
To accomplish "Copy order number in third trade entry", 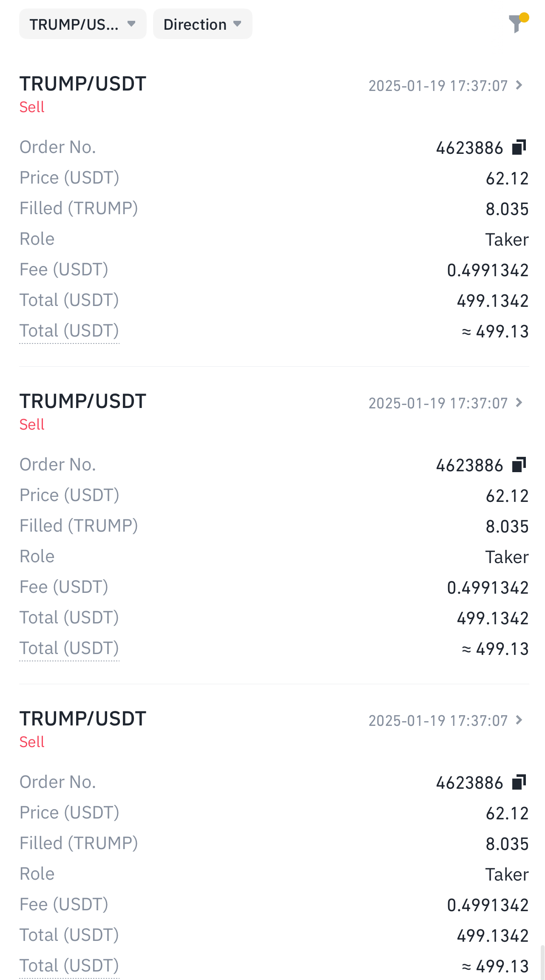I will point(519,782).
